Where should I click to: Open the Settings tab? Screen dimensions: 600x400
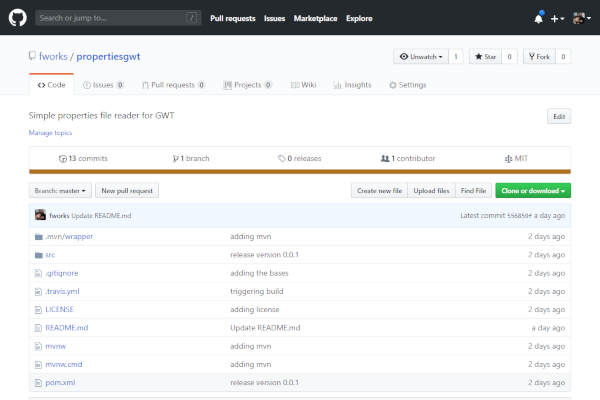coord(407,85)
